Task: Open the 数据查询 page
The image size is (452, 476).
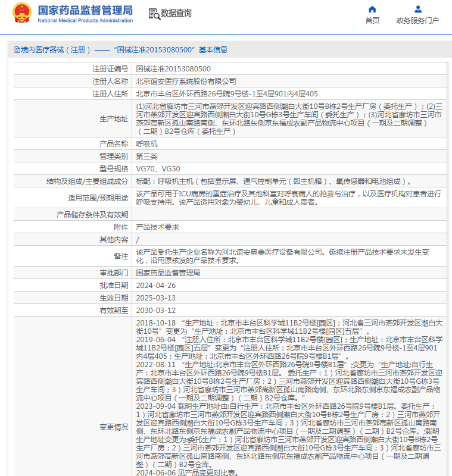Action: pos(176,13)
